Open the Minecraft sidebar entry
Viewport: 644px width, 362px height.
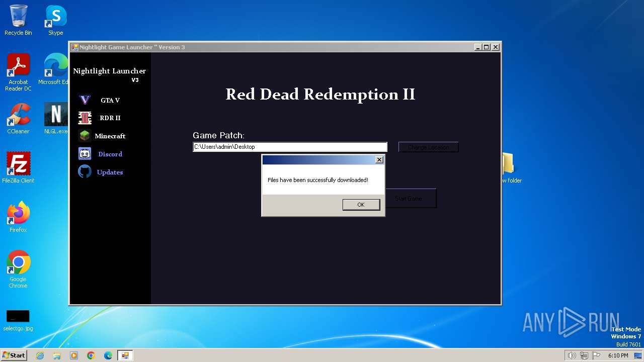click(x=110, y=136)
